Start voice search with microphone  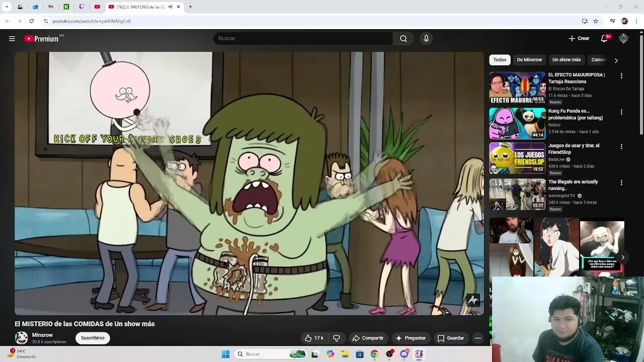point(426,39)
